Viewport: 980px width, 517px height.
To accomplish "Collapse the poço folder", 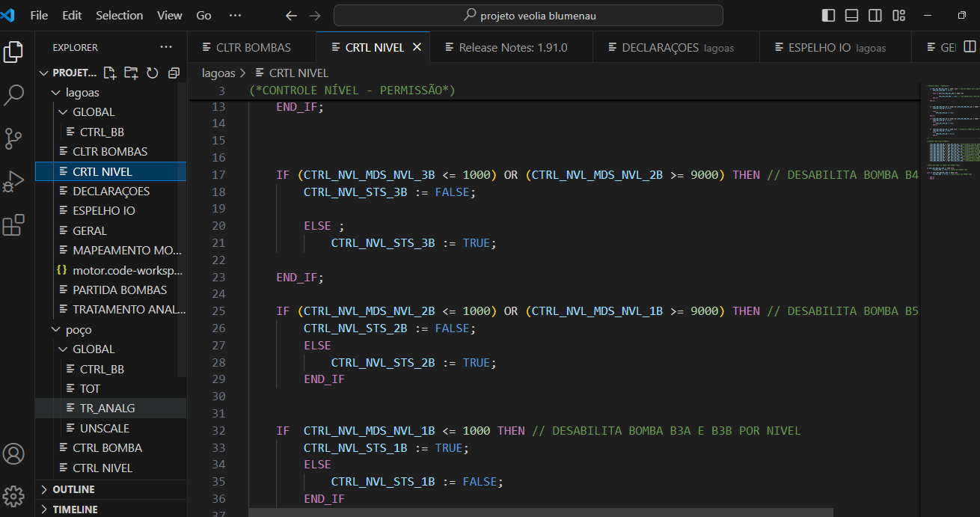I will click(x=79, y=330).
